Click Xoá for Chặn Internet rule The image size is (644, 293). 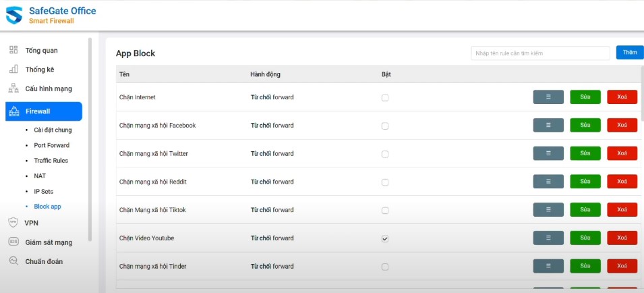pos(622,97)
